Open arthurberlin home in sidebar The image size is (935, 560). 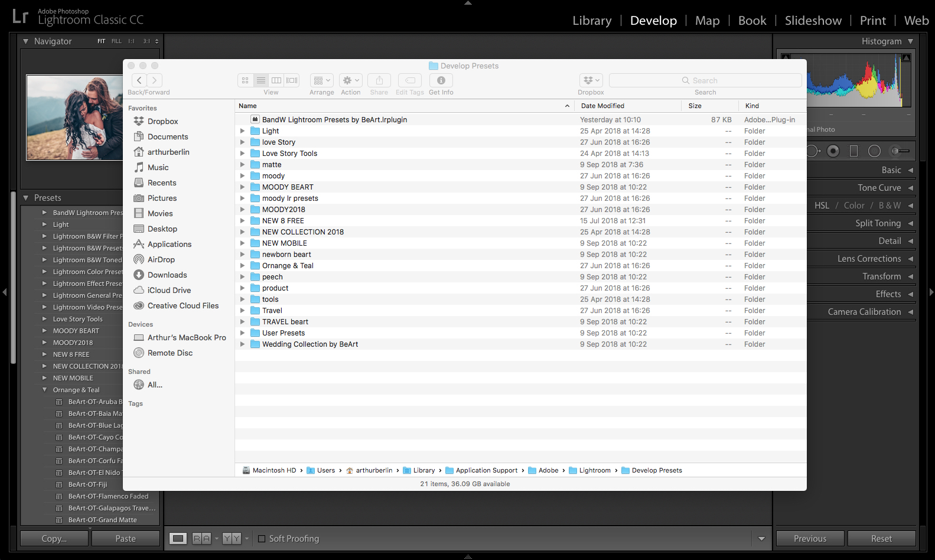click(x=168, y=152)
